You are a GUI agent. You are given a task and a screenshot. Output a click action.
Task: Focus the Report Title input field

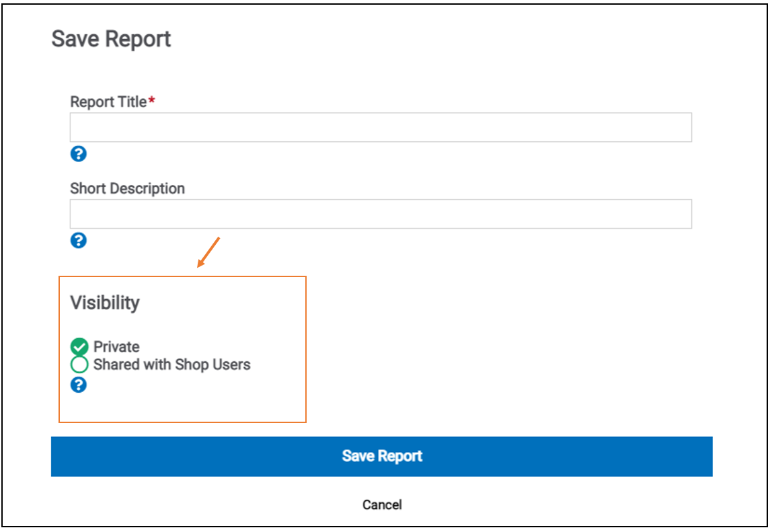(x=381, y=128)
